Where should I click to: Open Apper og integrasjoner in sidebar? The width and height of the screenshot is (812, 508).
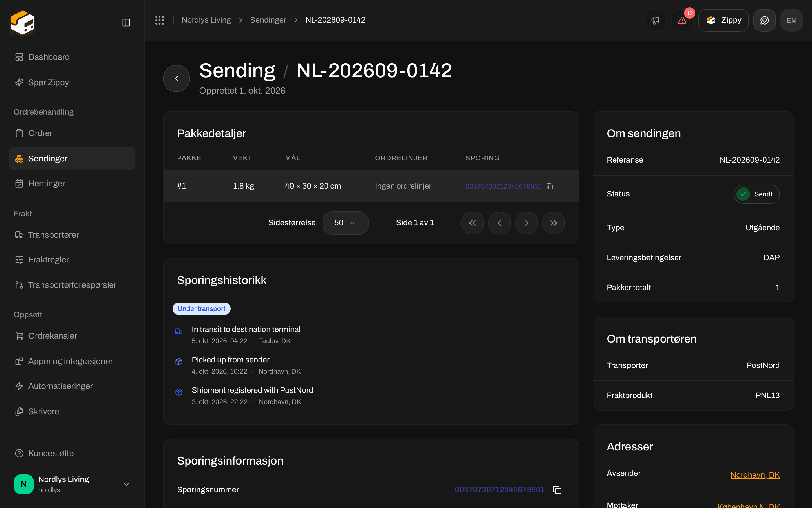tap(72, 361)
